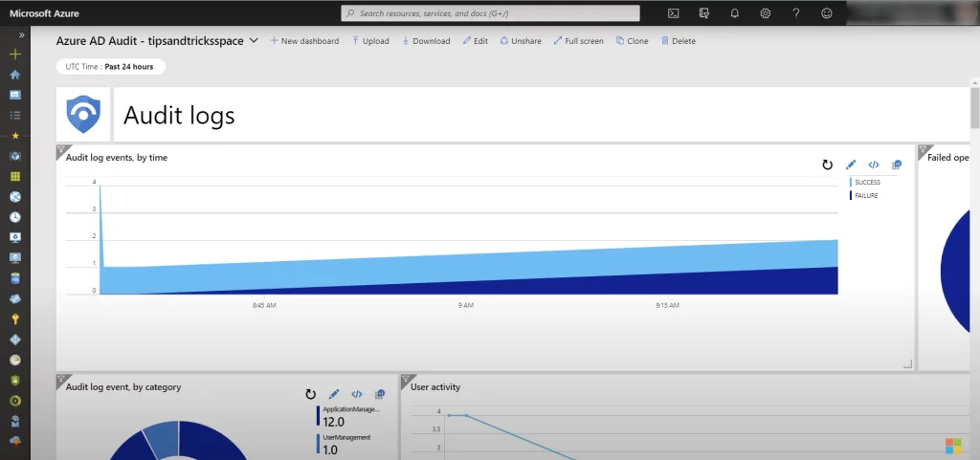
Task: Open the notifications bell
Action: (x=735, y=13)
